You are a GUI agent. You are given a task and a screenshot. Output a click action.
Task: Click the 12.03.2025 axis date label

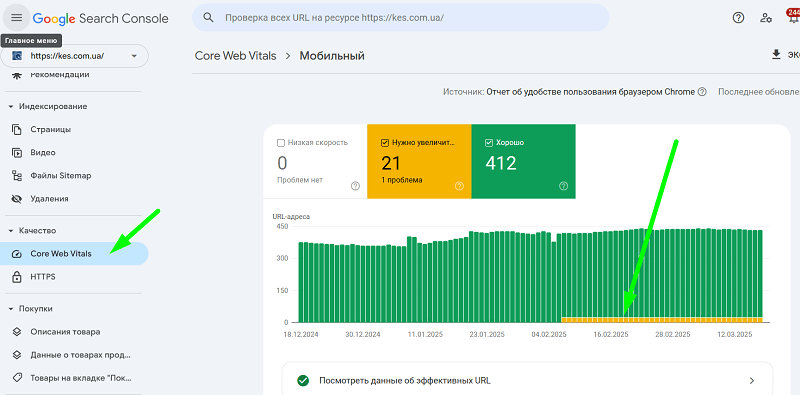(736, 335)
